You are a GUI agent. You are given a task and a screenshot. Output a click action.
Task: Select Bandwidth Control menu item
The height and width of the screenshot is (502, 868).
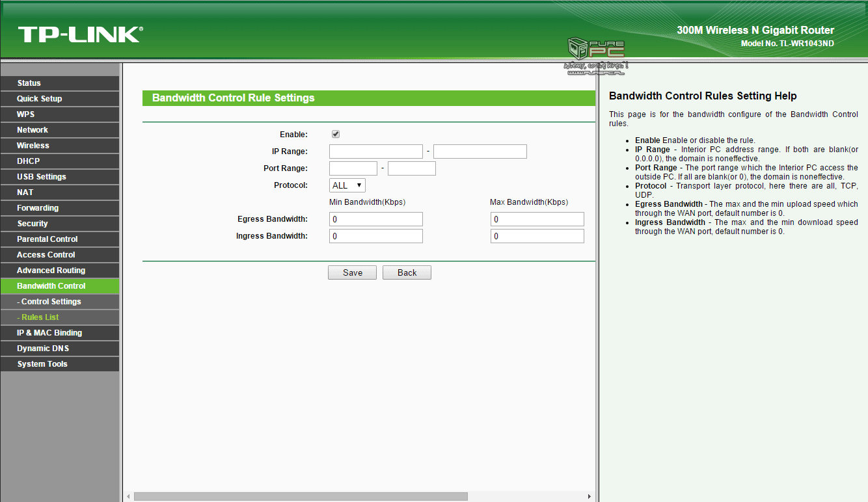(60, 286)
